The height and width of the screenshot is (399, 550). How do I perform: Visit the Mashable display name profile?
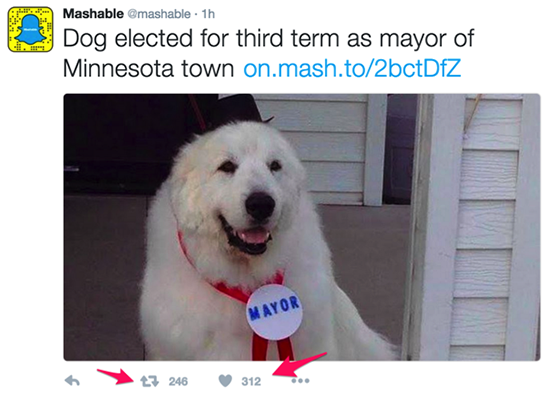93,14
